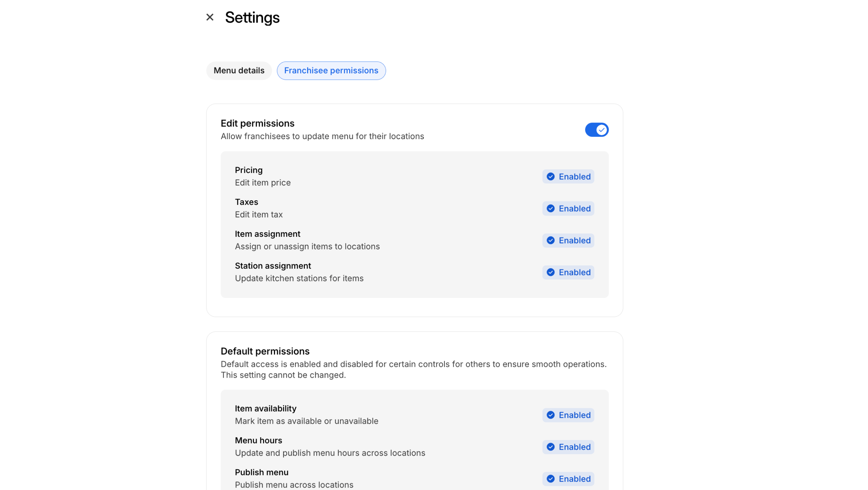Click the Default permissions heading
868x490 pixels.
point(265,351)
